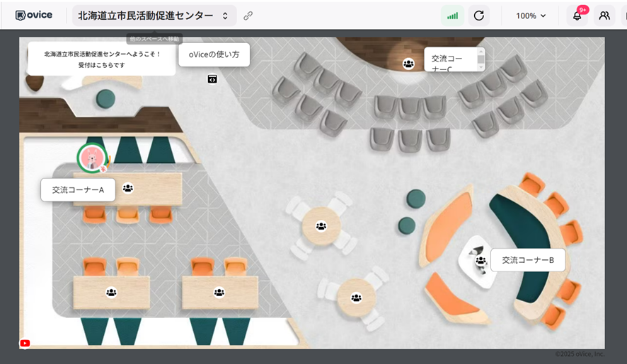627x364 pixels.
Task: Click the scrollbar in 交流コーナーC label
Action: [481, 59]
